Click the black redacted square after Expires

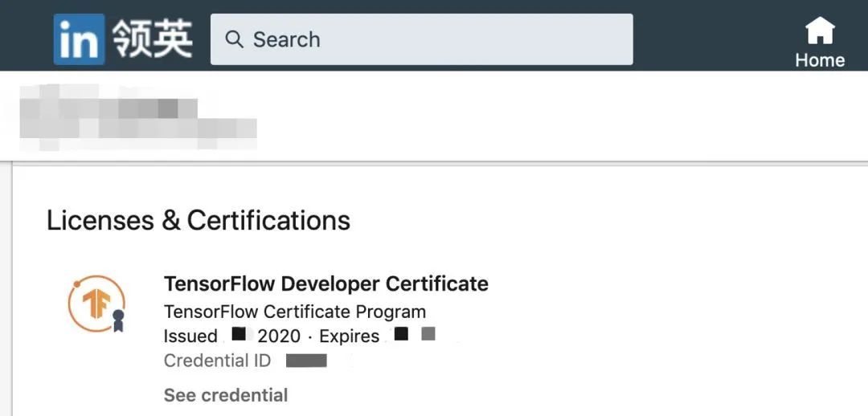pos(401,333)
